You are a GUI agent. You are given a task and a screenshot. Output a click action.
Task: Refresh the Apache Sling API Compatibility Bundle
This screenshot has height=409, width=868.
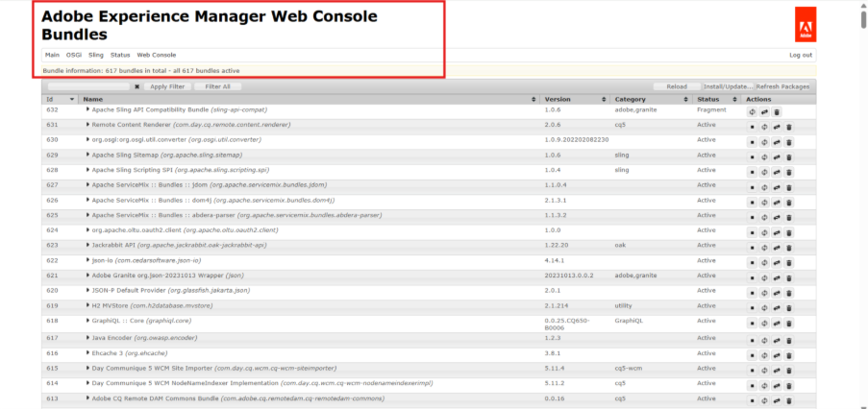pos(752,112)
